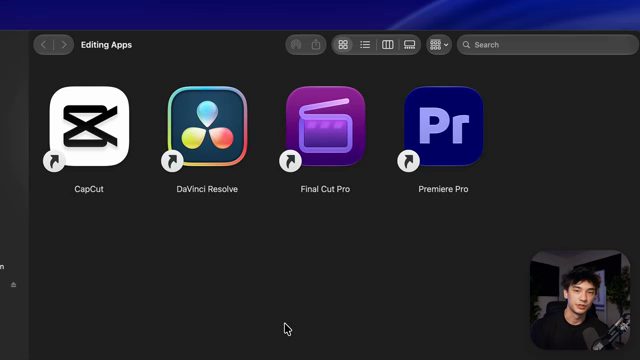Click the alias arrow badge on Premiere Pro
The width and height of the screenshot is (640, 360).
click(408, 161)
